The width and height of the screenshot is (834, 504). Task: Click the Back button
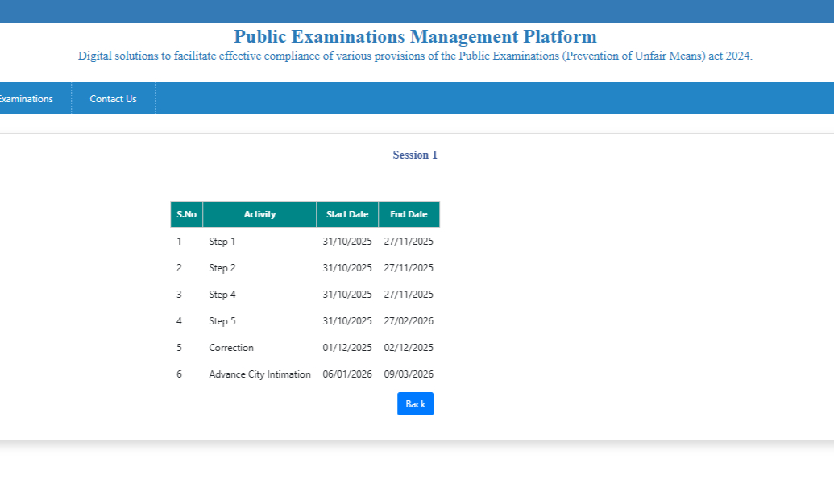click(415, 403)
